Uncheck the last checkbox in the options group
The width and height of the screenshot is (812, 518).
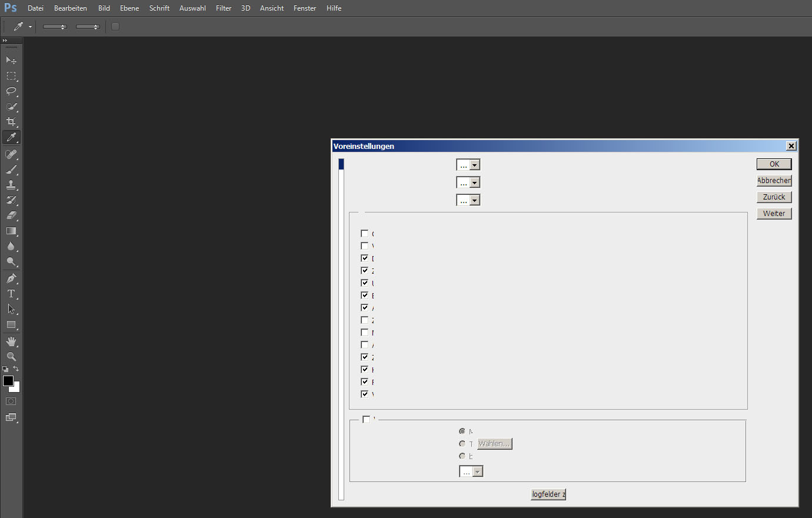click(x=365, y=394)
